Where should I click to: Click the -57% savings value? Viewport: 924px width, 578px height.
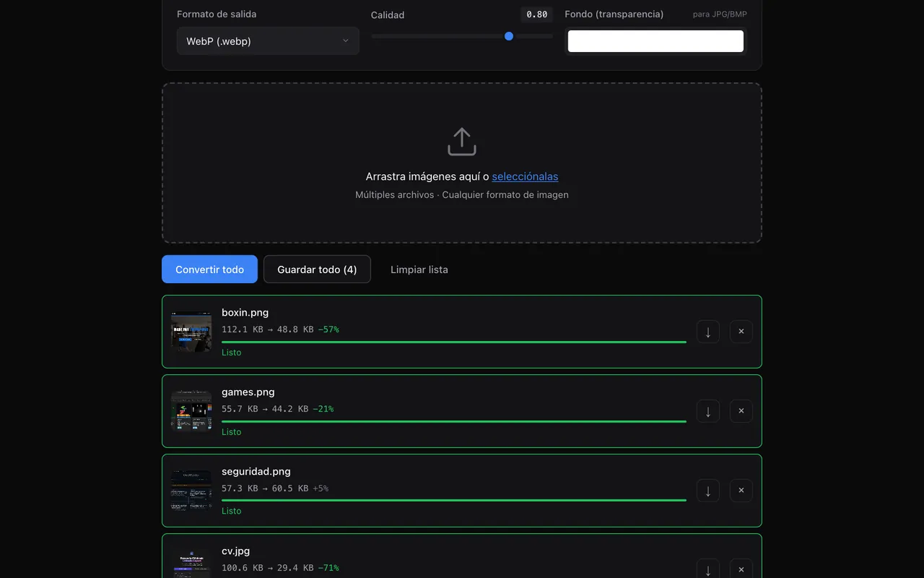[x=328, y=329]
